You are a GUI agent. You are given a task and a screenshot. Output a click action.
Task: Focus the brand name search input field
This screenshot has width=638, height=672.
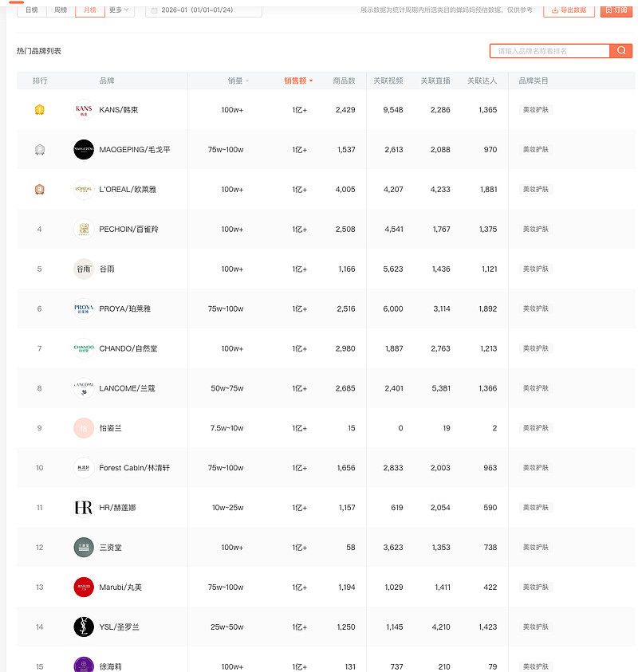549,50
